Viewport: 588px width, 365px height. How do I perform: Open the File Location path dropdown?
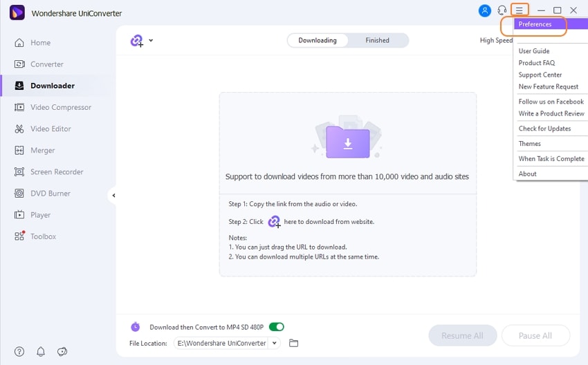pos(275,343)
